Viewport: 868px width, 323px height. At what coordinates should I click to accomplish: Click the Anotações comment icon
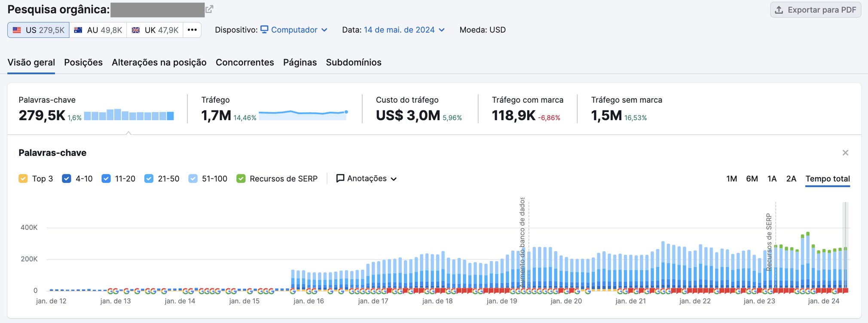(340, 178)
